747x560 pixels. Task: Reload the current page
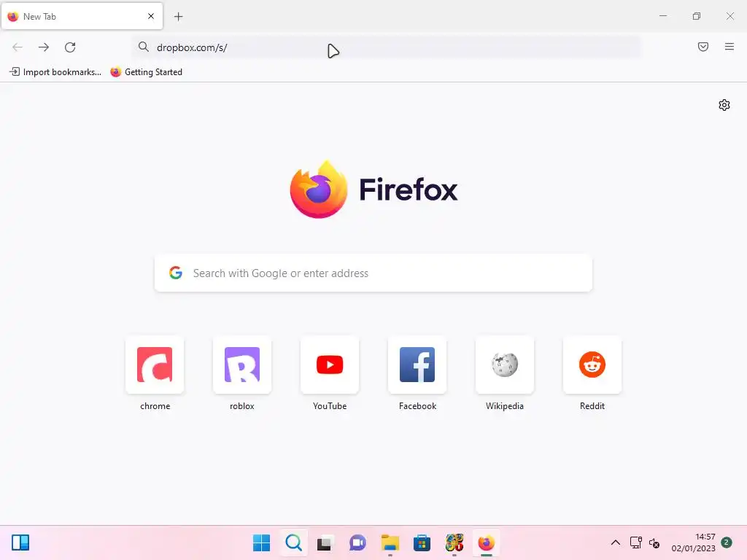point(70,47)
